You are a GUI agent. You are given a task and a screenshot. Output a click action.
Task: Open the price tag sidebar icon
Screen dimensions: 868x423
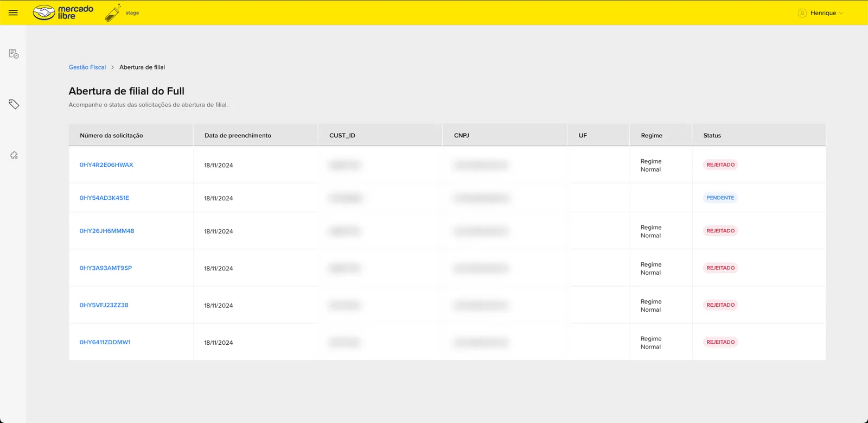point(14,104)
